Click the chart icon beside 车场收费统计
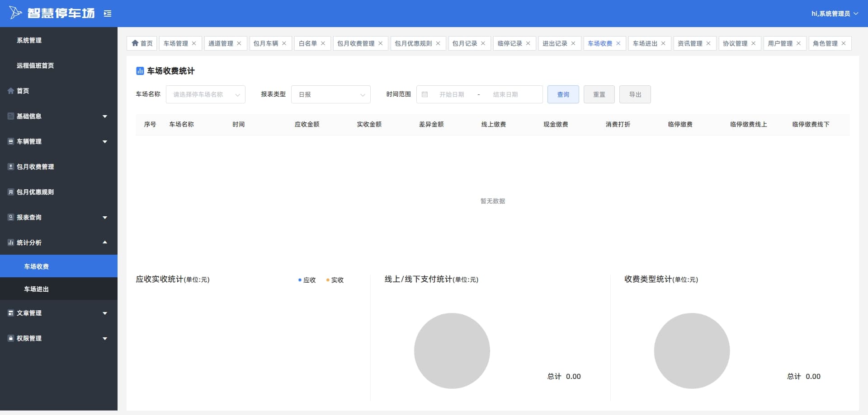 (x=140, y=71)
